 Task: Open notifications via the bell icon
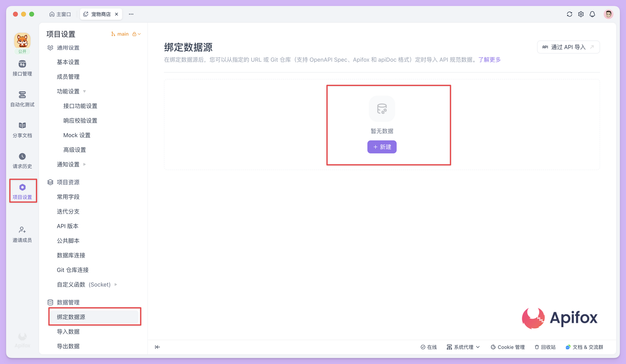[x=592, y=14]
